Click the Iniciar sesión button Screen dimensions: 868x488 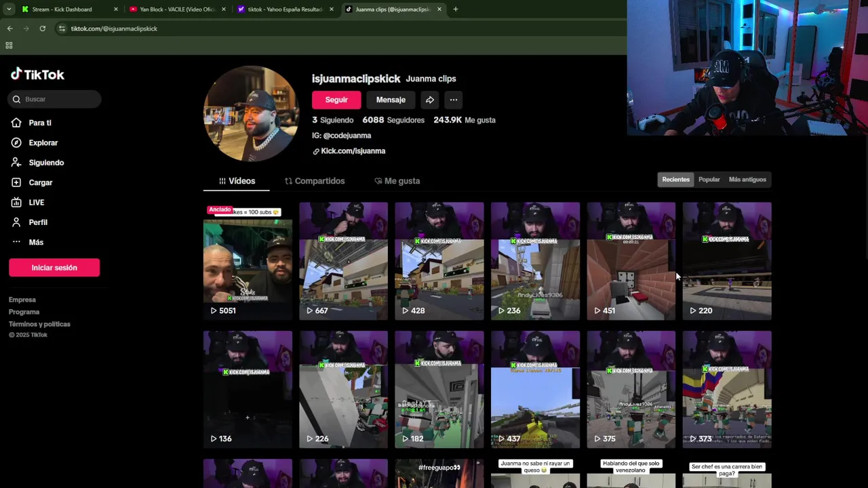coord(54,268)
